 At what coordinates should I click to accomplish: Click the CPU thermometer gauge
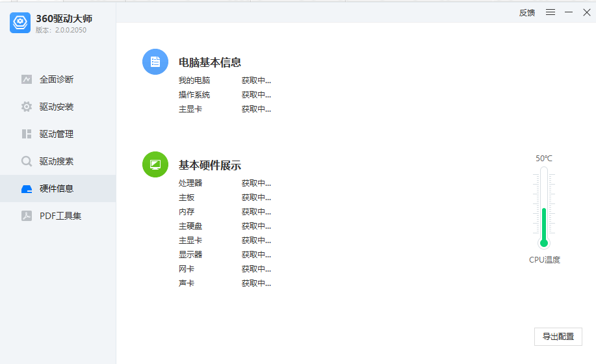tap(544, 207)
